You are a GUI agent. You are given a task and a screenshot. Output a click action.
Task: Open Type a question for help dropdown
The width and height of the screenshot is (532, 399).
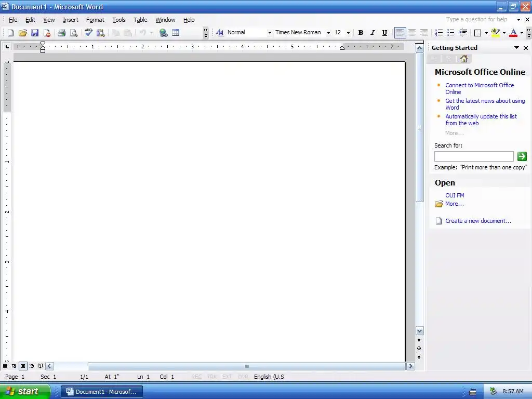pyautogui.click(x=518, y=20)
